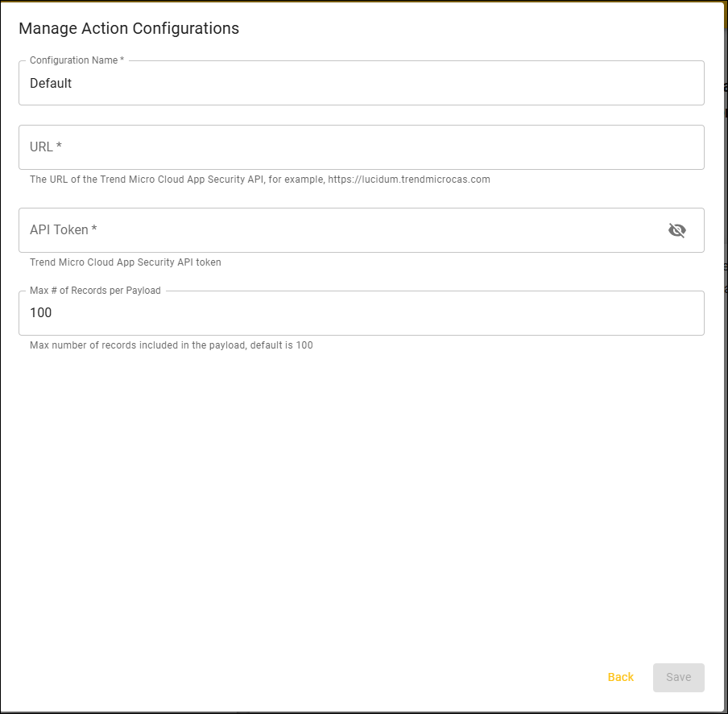
Task: Select the Max # of Records per Payload field
Action: (x=362, y=313)
